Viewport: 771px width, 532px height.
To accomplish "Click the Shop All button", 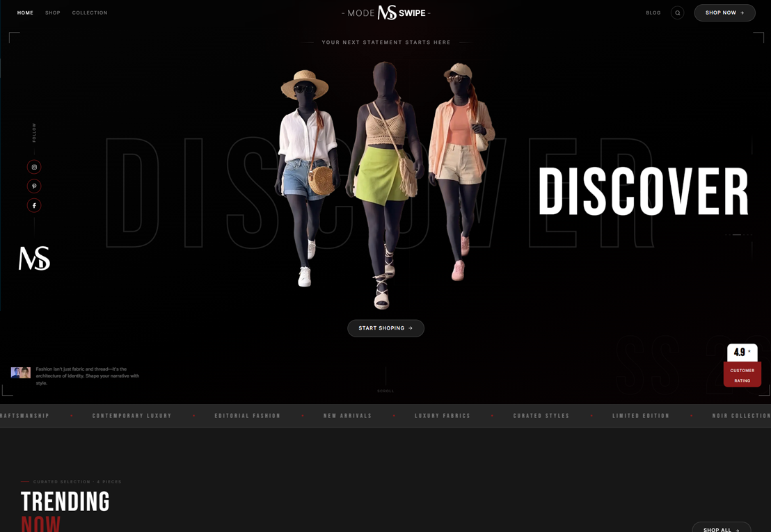I will pyautogui.click(x=721, y=527).
